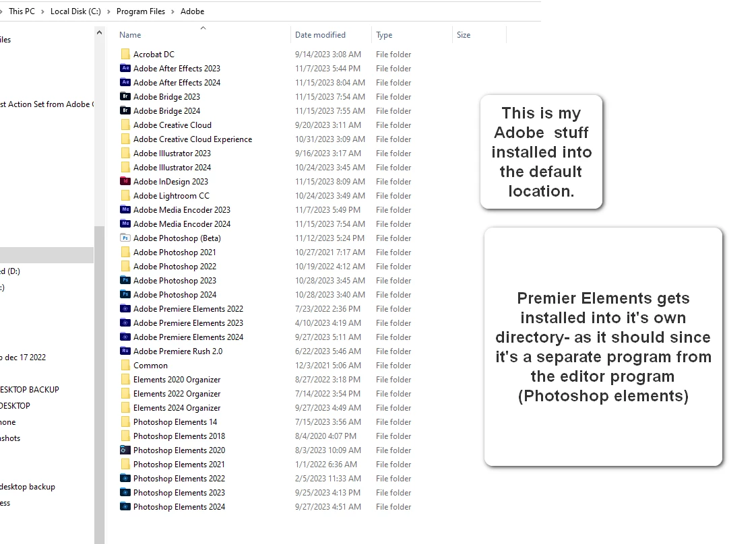Select the Adobe Photoshop 2024 icon
Image resolution: width=756 pixels, height=544 pixels.
click(125, 294)
